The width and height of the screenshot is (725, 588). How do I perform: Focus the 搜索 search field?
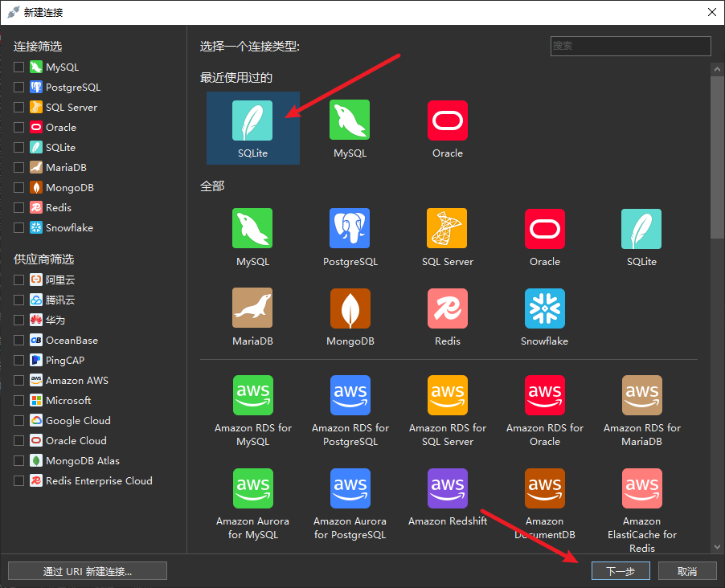pos(631,47)
